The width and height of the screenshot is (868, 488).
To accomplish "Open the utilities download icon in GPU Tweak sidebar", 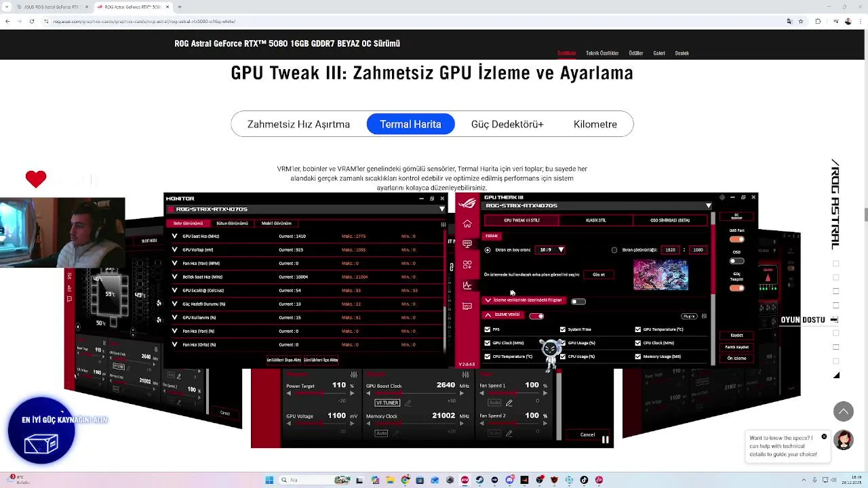I will 467,264.
